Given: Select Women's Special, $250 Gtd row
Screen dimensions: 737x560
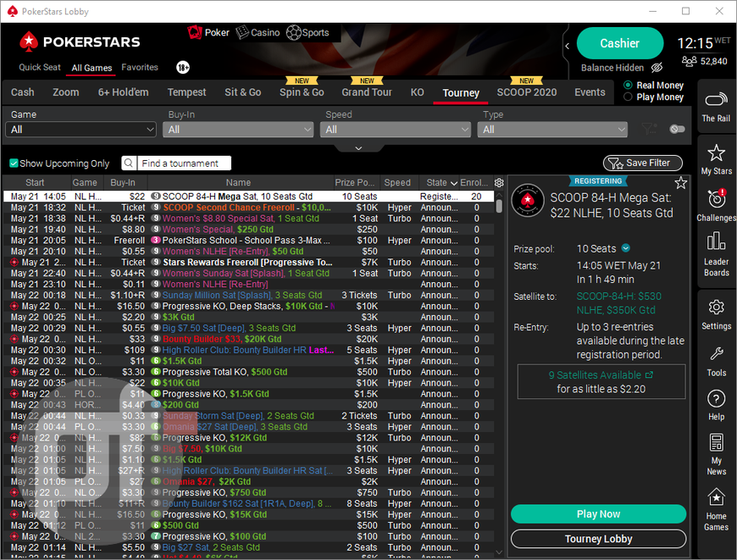Looking at the screenshot, I should 248,230.
